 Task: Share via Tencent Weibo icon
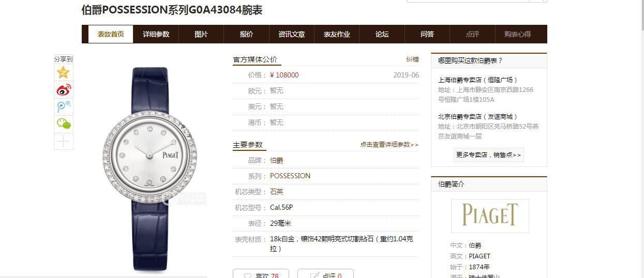click(64, 107)
